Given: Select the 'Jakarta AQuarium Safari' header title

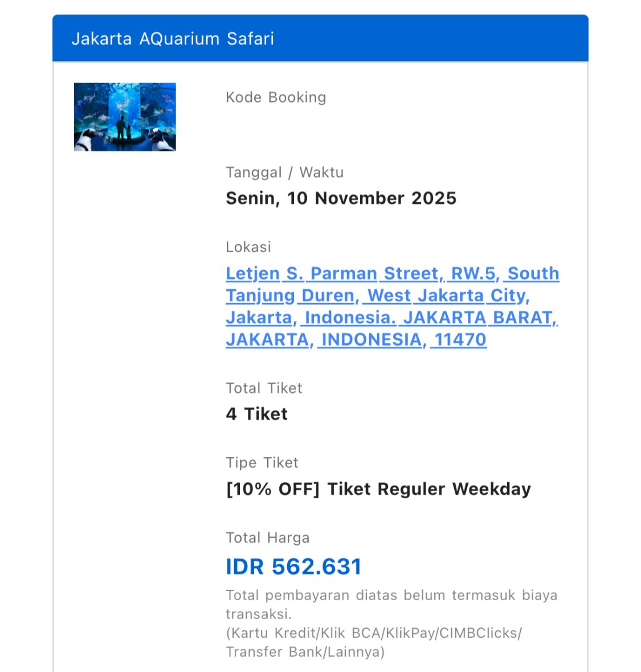Looking at the screenshot, I should point(173,39).
